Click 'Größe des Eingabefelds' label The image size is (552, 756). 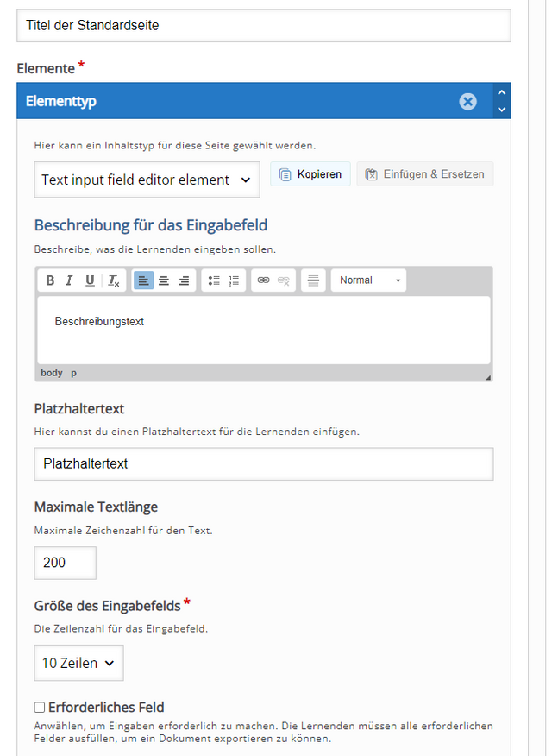pyautogui.click(x=108, y=606)
